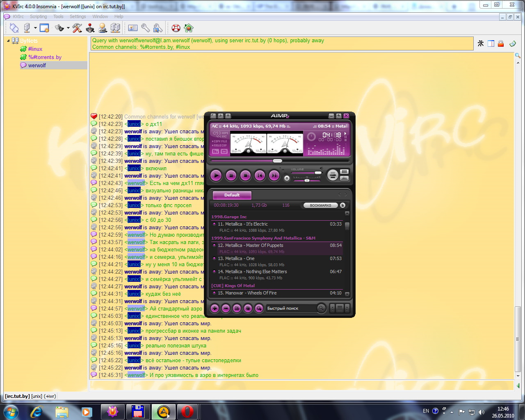The width and height of the screenshot is (525, 420).
Task: Toggle the user list panel icon in query
Action: 491,43
